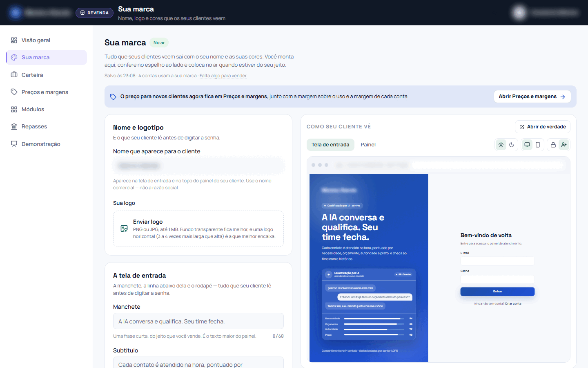This screenshot has height=368, width=588.
Task: Click the image icon in Enviar logo box
Action: (124, 229)
